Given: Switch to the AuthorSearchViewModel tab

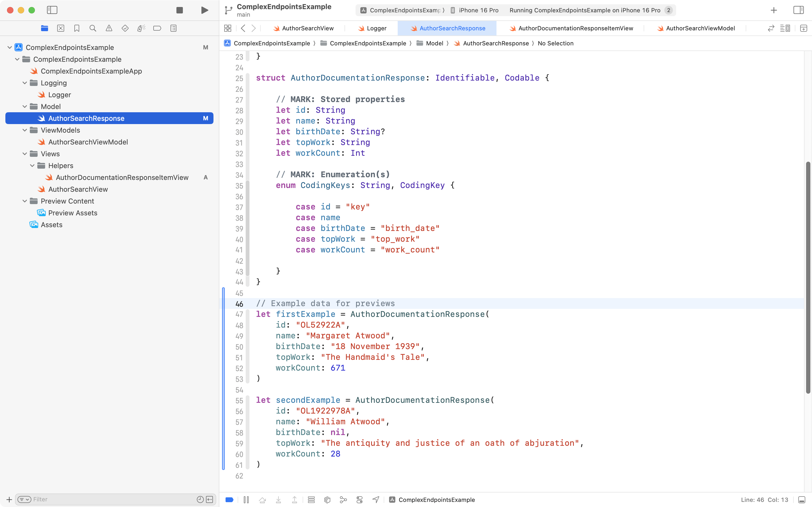Looking at the screenshot, I should (700, 28).
